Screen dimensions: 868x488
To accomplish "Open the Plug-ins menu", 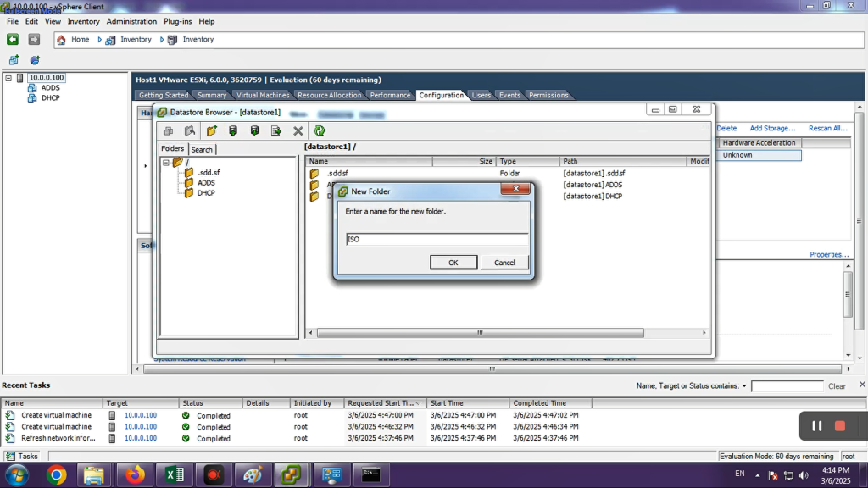I will [x=178, y=21].
